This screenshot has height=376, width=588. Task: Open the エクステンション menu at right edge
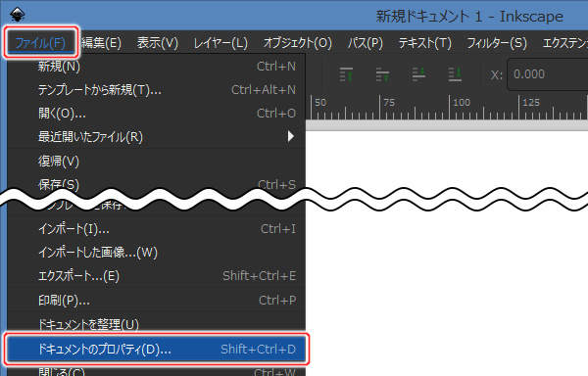(564, 43)
